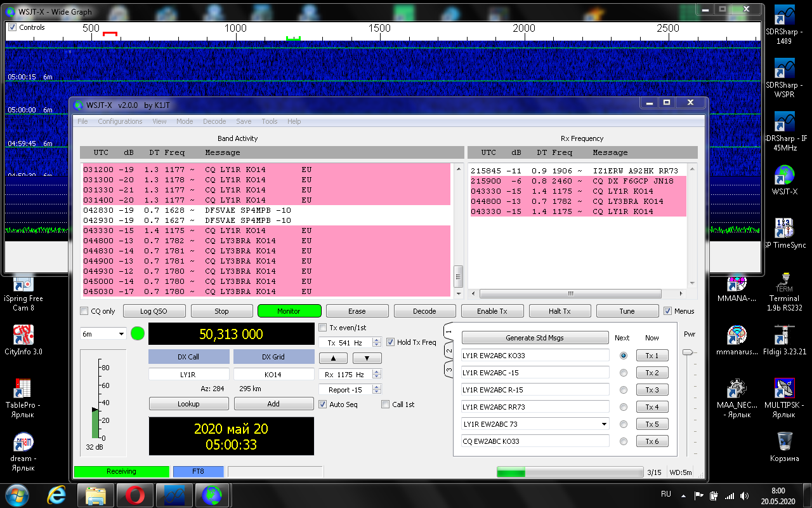This screenshot has height=508, width=812.
Task: Open the Recycle Bin (Корзина) icon
Action: [x=785, y=441]
